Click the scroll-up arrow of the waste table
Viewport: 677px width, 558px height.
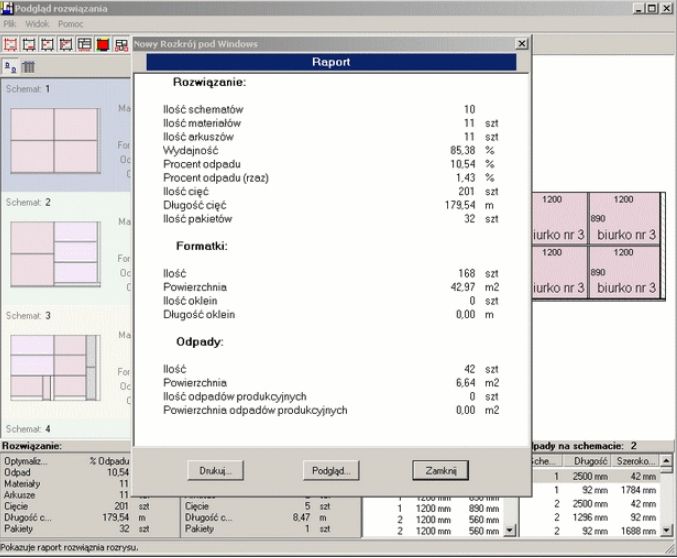coord(668,462)
